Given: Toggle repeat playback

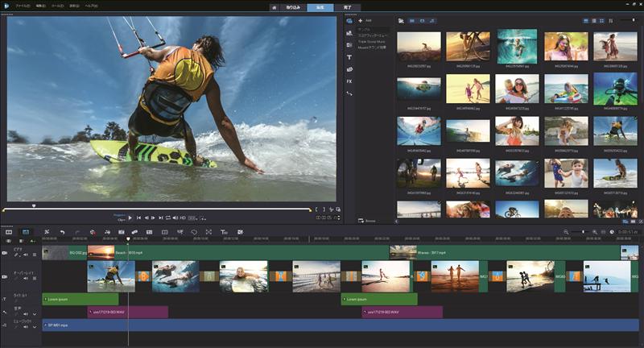Looking at the screenshot, I should [168, 217].
